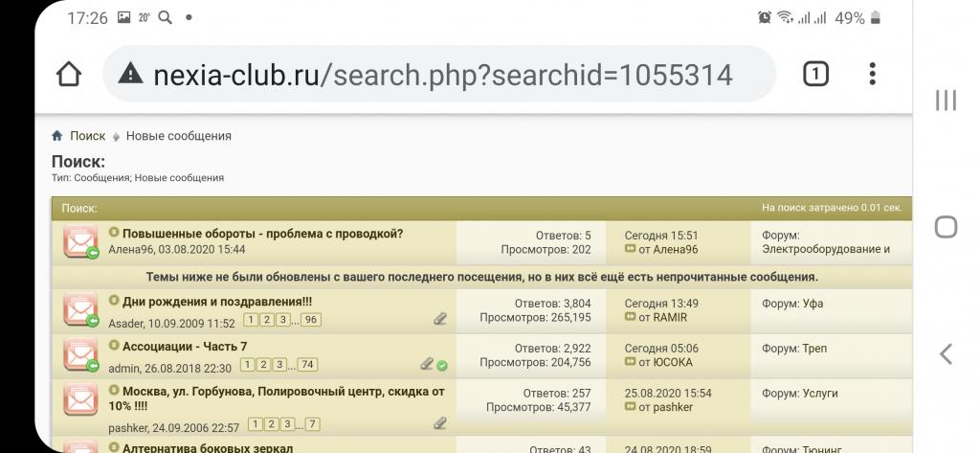Go to last post by ЮСОКА icon
Image resolution: width=980 pixels, height=453 pixels.
pyautogui.click(x=630, y=363)
